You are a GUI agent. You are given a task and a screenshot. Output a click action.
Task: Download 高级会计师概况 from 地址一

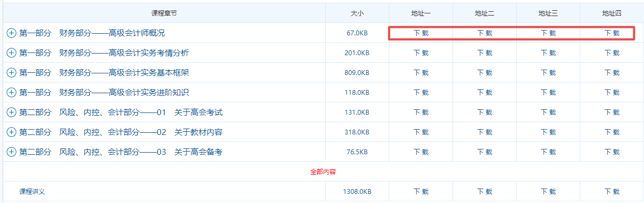421,33
